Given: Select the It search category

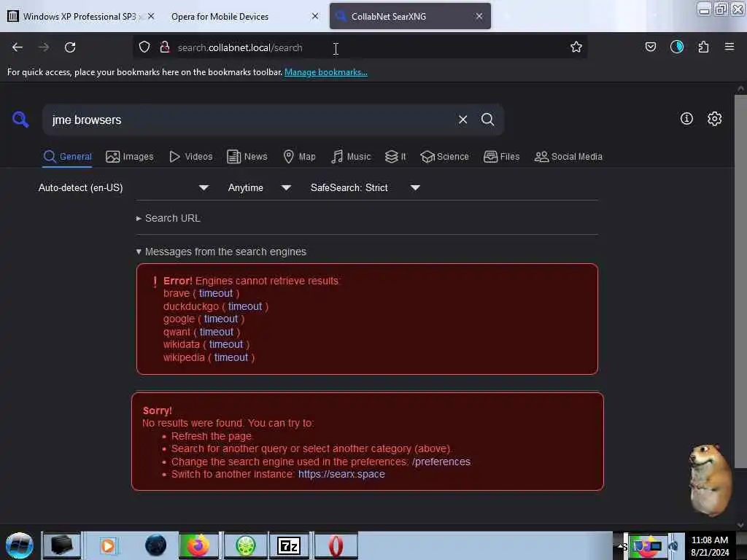Looking at the screenshot, I should pyautogui.click(x=395, y=156).
